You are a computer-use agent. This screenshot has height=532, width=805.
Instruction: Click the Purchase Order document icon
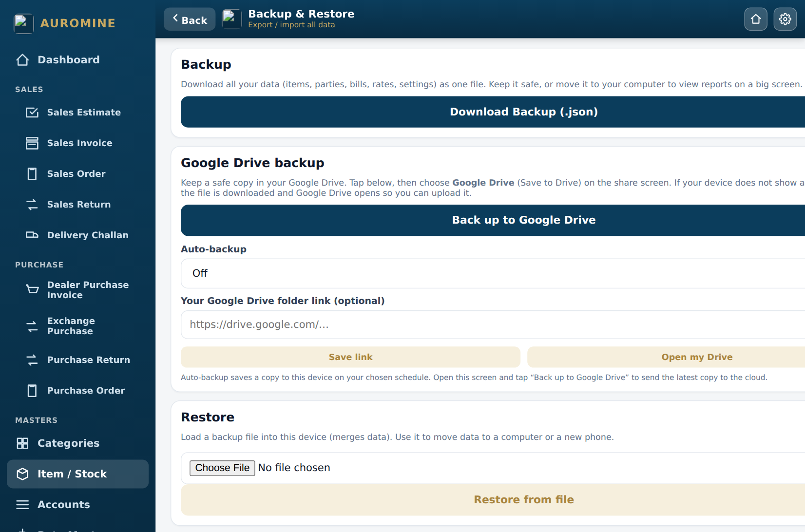[32, 391]
